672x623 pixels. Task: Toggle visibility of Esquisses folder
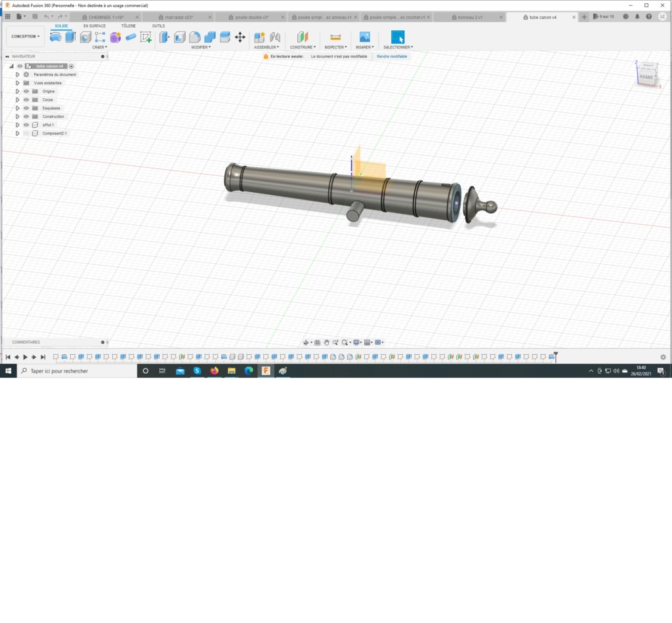tap(26, 108)
